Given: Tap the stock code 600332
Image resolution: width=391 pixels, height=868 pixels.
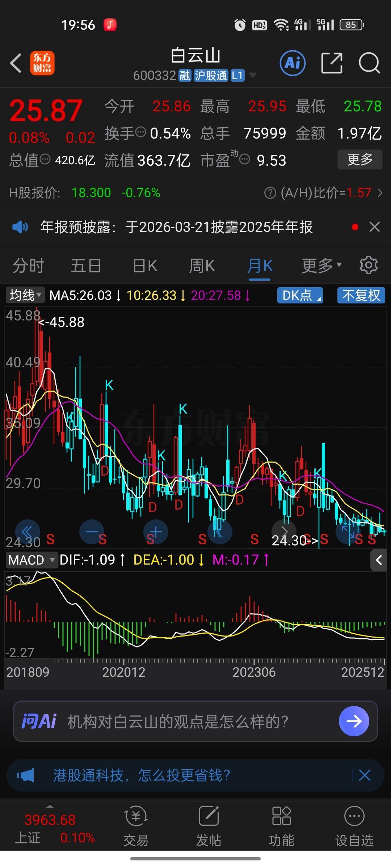Looking at the screenshot, I should 155,76.
